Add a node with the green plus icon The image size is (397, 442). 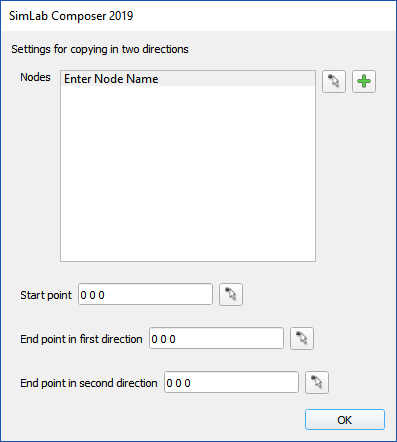[x=364, y=81]
